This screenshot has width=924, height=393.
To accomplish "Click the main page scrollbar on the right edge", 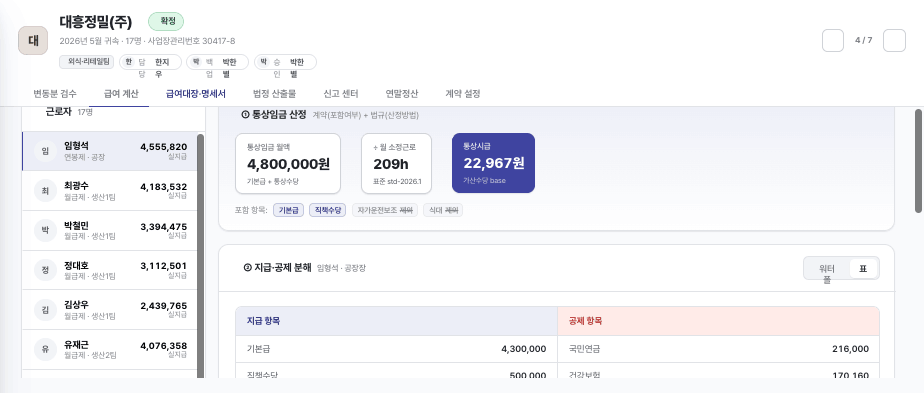I will (x=918, y=160).
